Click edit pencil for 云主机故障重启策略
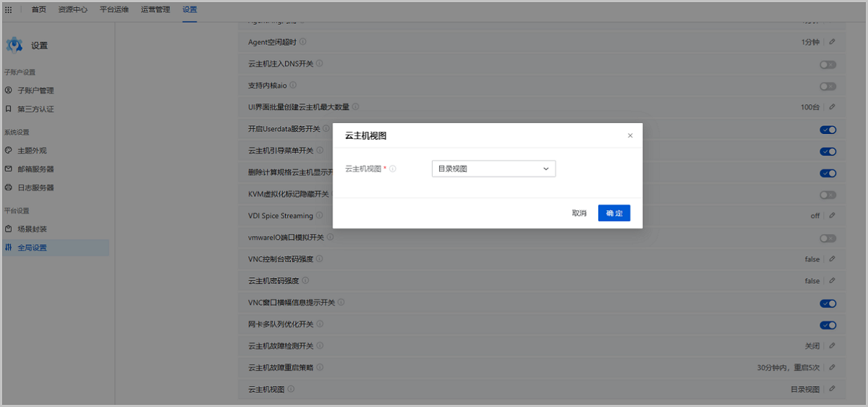This screenshot has height=407, width=868. pyautogui.click(x=832, y=367)
